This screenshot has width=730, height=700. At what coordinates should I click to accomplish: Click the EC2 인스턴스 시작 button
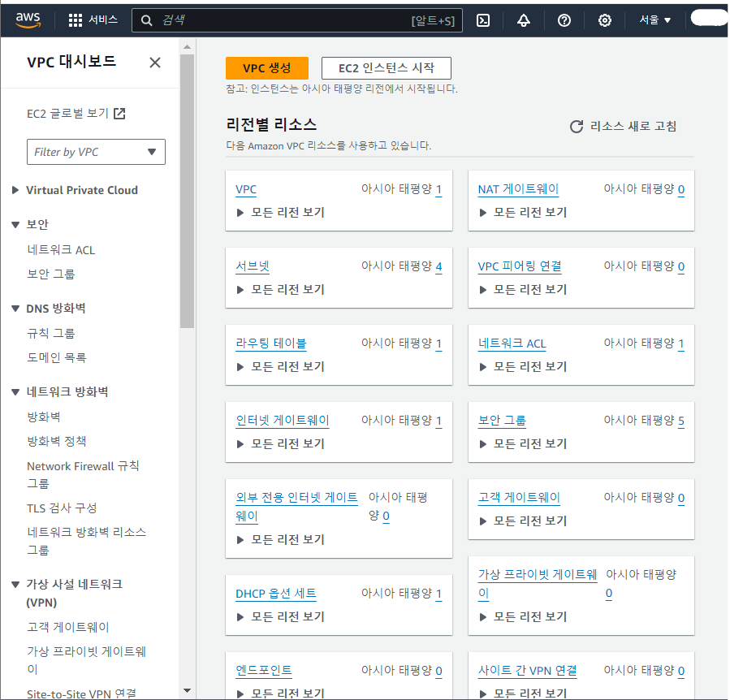[x=386, y=68]
